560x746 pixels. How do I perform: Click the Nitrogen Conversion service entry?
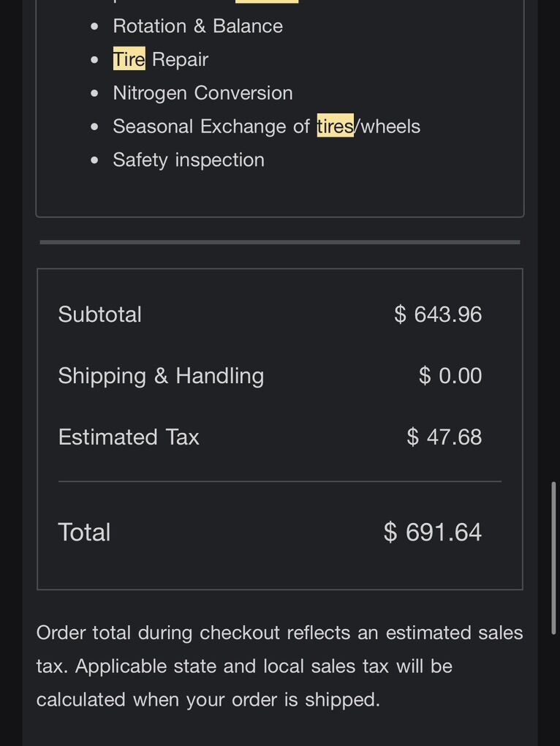[203, 93]
